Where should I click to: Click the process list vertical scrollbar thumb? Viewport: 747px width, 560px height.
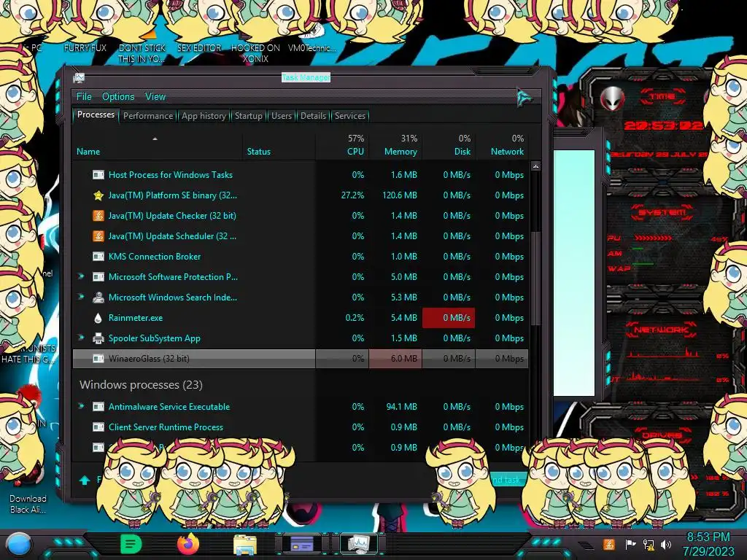(535, 279)
